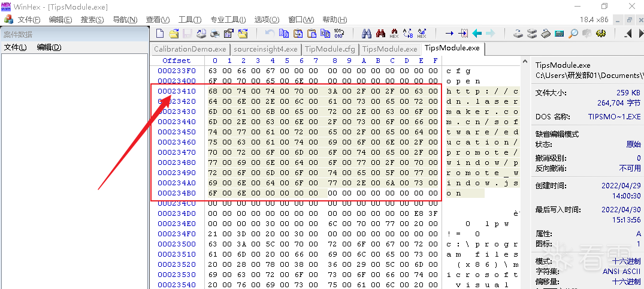
Task: Click the Replace Hex Values icon
Action: point(422,34)
